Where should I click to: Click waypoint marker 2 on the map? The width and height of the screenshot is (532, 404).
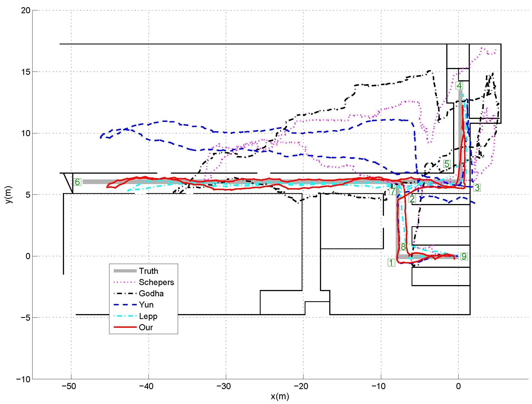412,199
